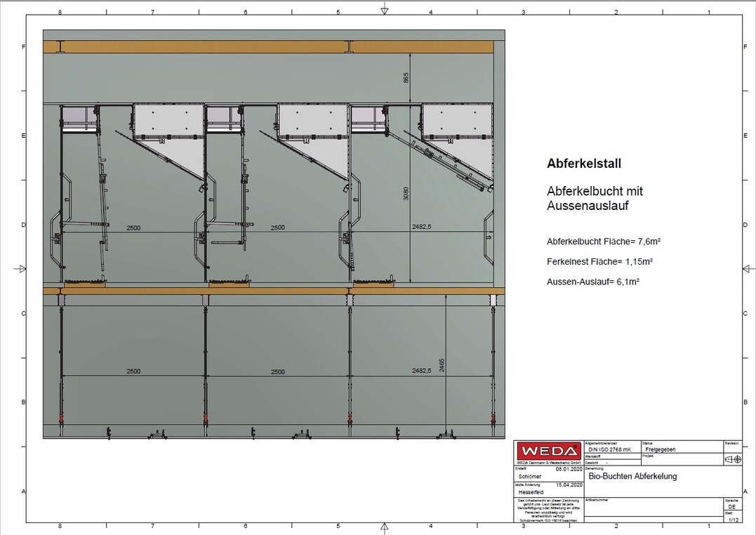
Task: Click the Abferkelbucht Fläche 7,6m² text
Action: pos(604,242)
